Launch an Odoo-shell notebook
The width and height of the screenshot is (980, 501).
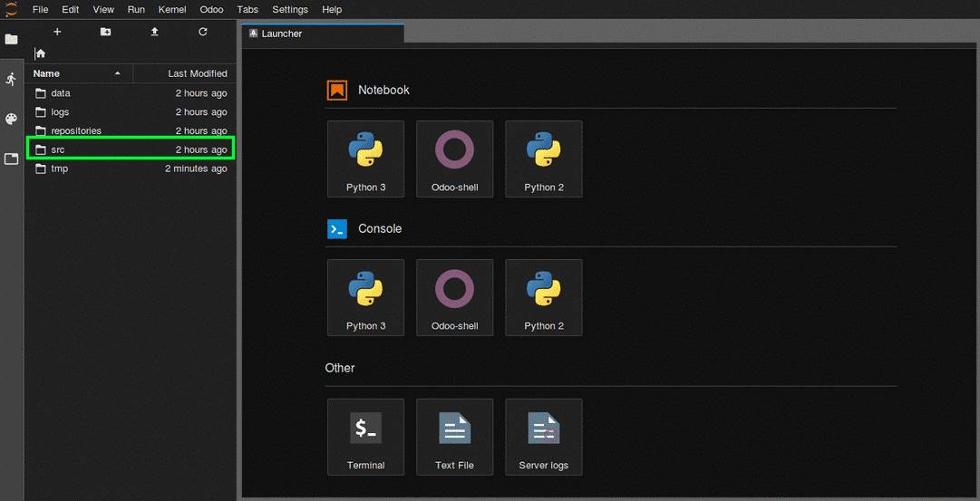tap(454, 159)
